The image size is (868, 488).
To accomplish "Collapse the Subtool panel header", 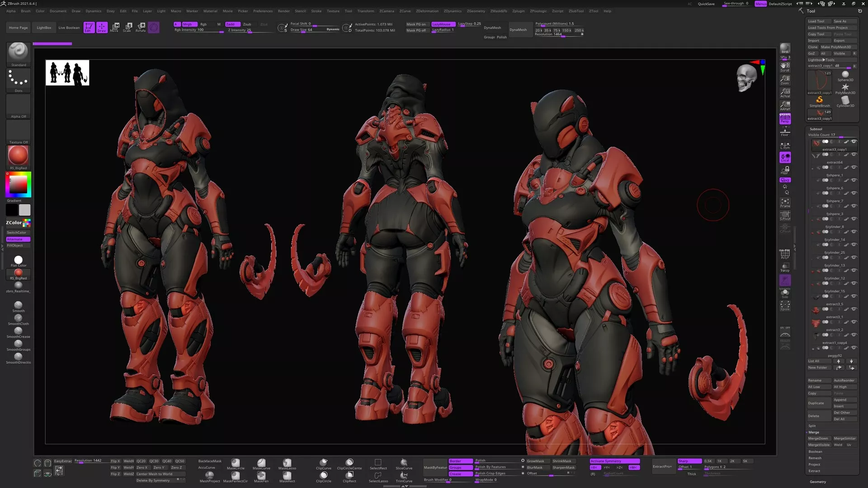I will 816,129.
